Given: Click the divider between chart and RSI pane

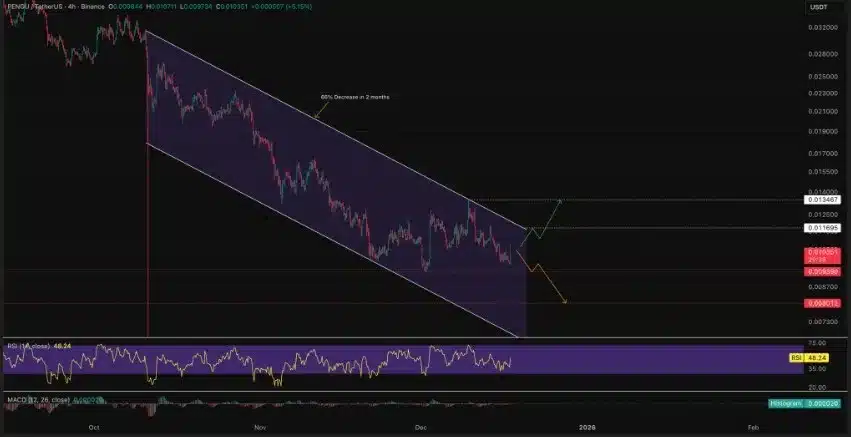Looking at the screenshot, I should click(400, 339).
